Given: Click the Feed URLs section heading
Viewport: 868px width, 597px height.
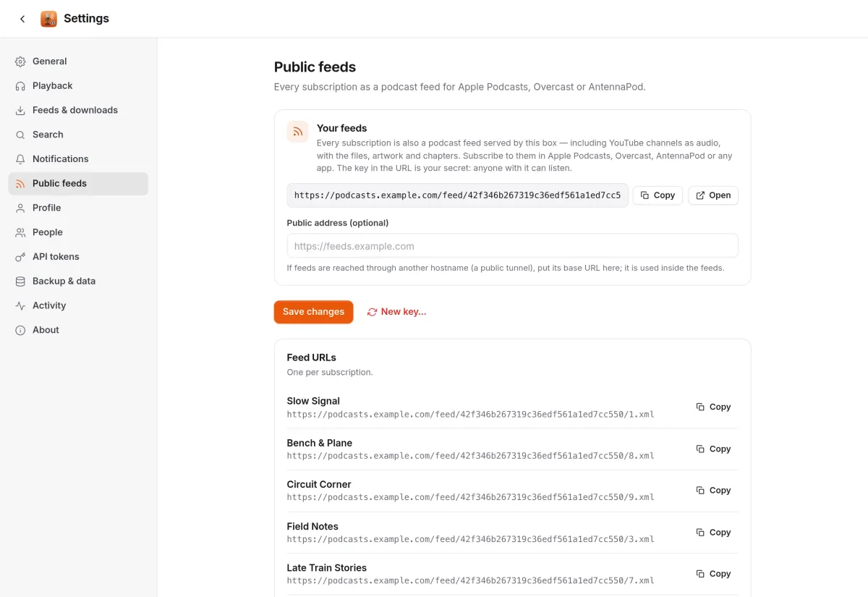Looking at the screenshot, I should pyautogui.click(x=312, y=357).
